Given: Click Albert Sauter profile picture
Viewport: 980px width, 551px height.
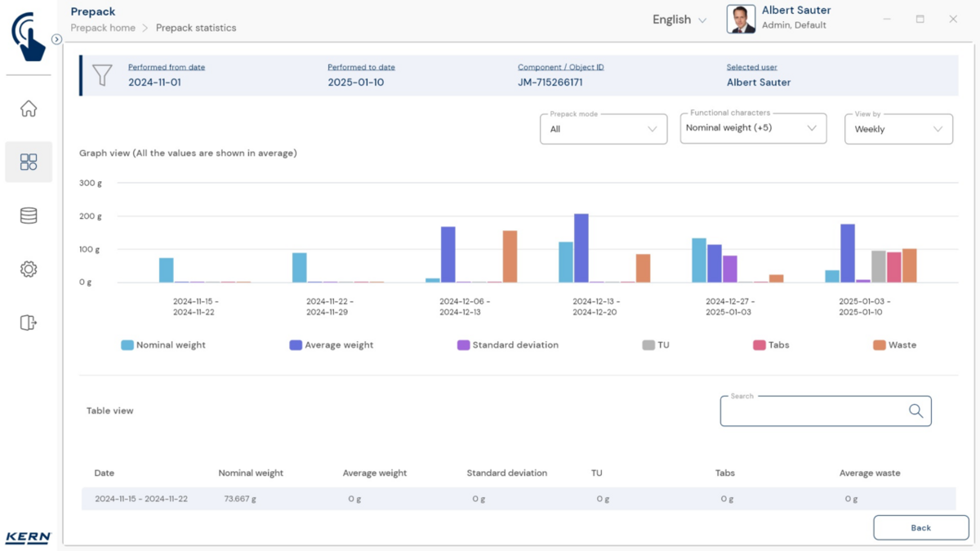Looking at the screenshot, I should click(x=741, y=20).
